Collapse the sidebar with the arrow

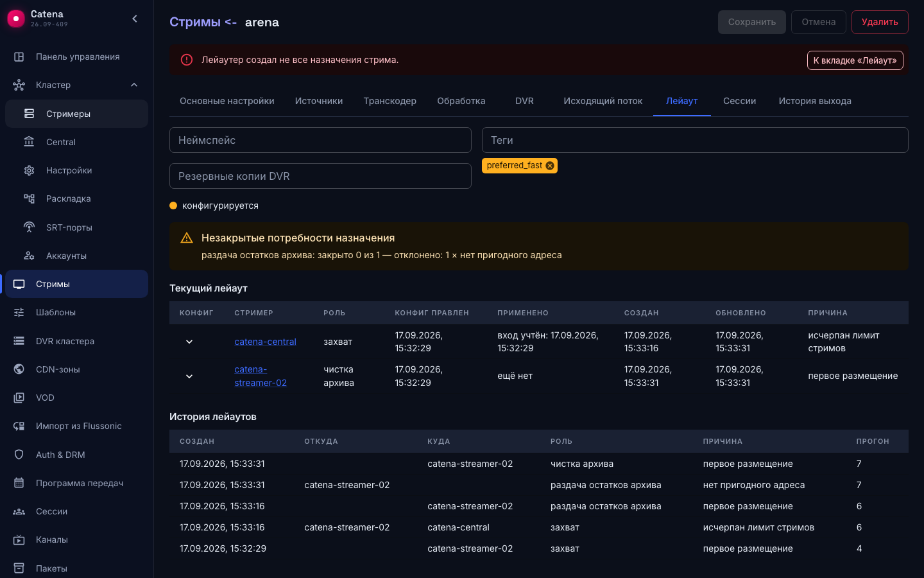[135, 19]
